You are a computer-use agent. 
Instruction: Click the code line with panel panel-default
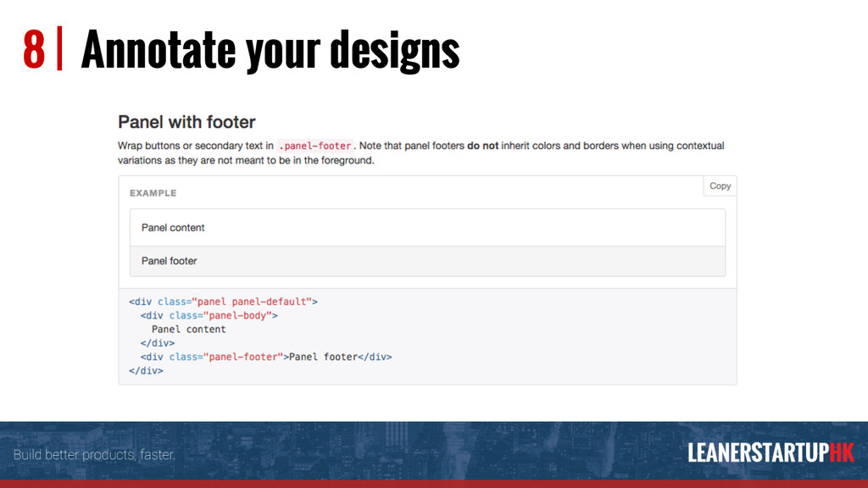tap(223, 302)
